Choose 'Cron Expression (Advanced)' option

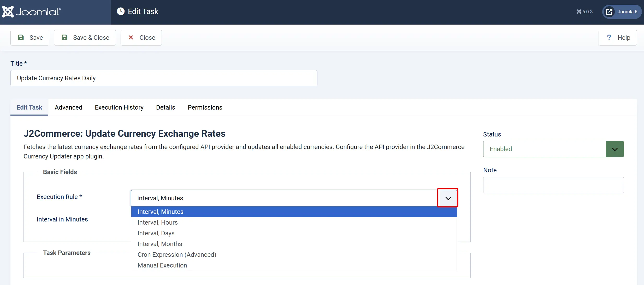pyautogui.click(x=294, y=255)
